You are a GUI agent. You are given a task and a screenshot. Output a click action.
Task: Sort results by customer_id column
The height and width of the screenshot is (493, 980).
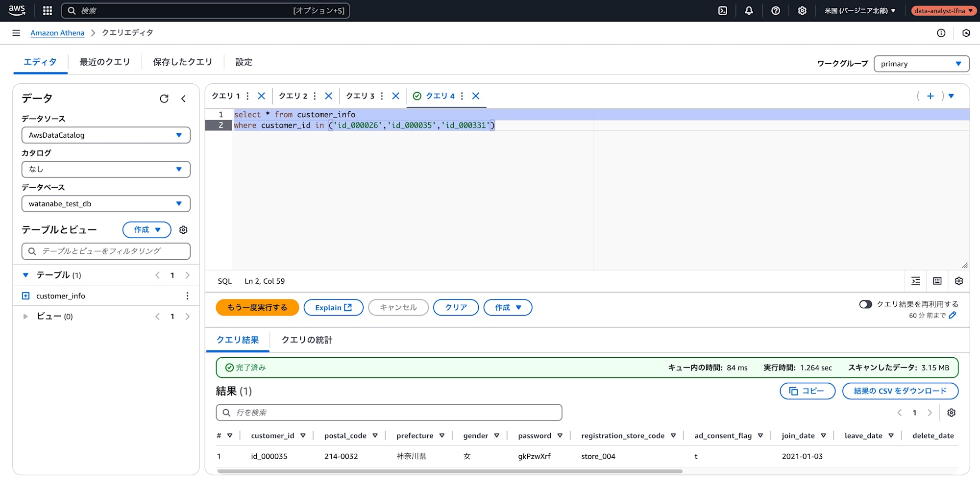(x=303, y=436)
